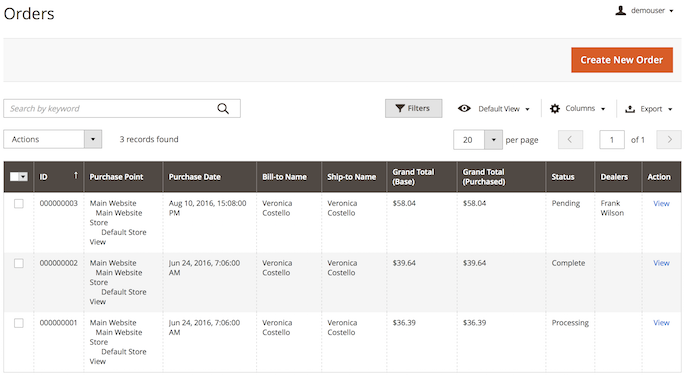Click the search magnifier icon
This screenshot has height=376, width=685.
pos(223,109)
